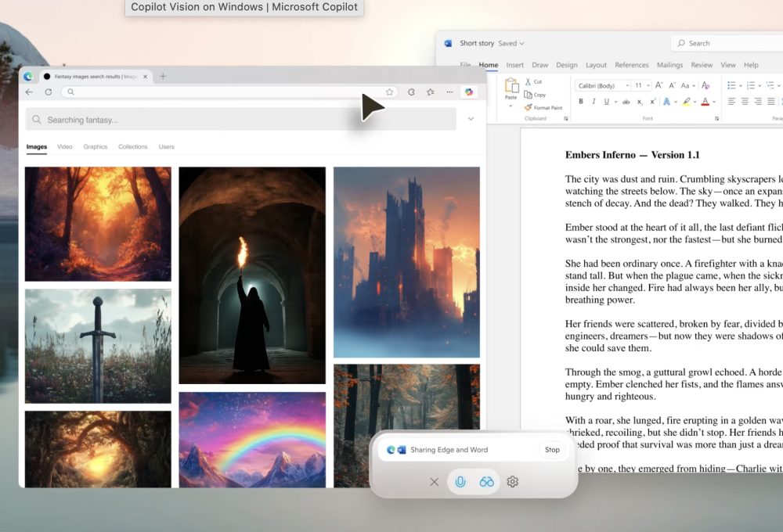Toggle underline formatting in Word

click(607, 101)
